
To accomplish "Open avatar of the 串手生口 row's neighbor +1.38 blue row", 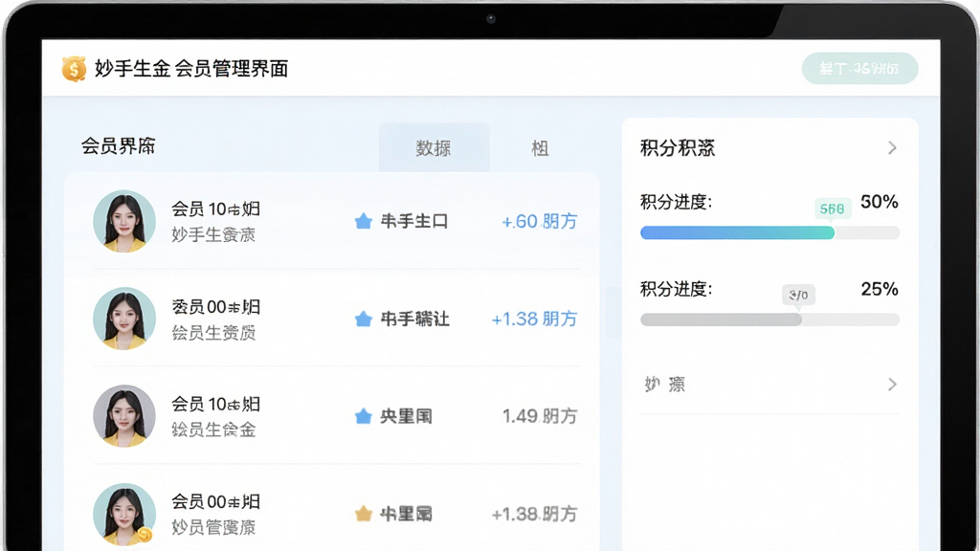I will [x=124, y=319].
